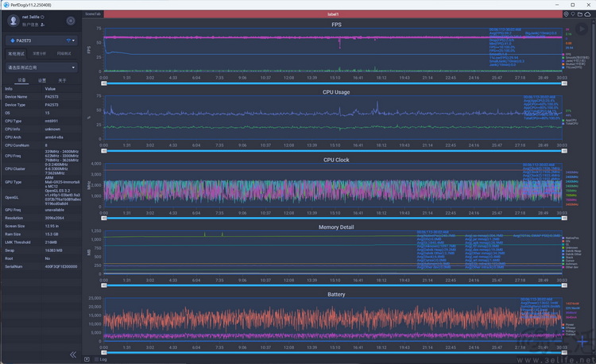Open the select test application dropdown
Screen dimensions: 596x364
click(41, 68)
